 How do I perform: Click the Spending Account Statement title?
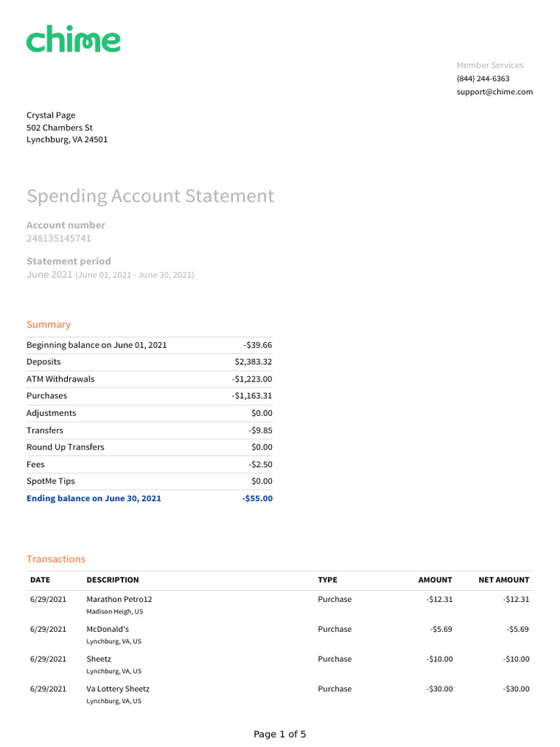[150, 196]
